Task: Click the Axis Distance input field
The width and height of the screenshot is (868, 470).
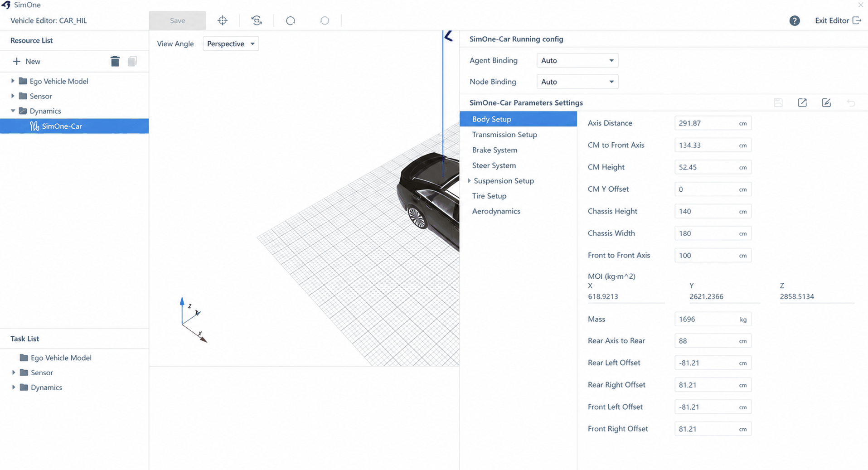Action: tap(713, 123)
